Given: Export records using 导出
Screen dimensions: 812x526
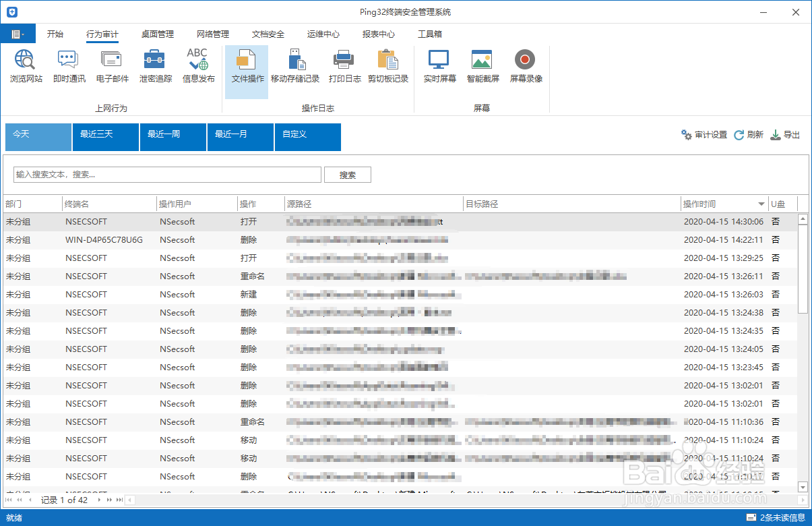Looking at the screenshot, I should point(785,135).
